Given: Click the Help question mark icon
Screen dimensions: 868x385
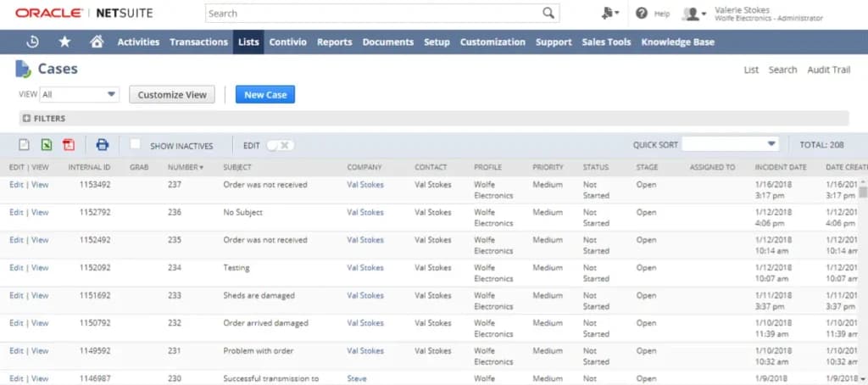Looking at the screenshot, I should [642, 14].
